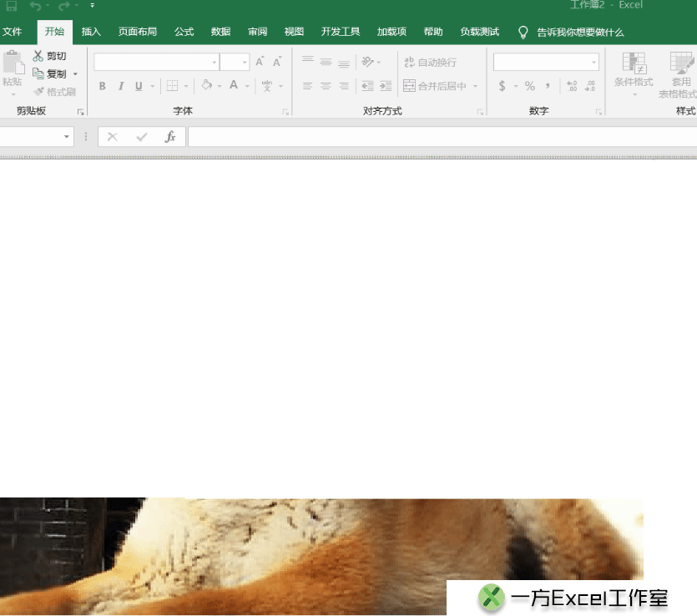Click the Copy (复制) icon

point(38,73)
